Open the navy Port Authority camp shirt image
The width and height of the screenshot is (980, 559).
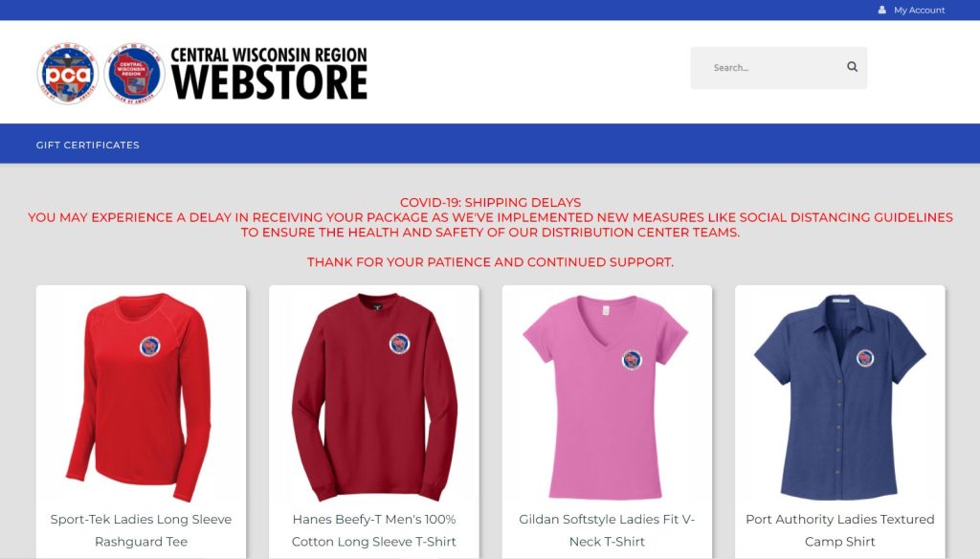(840, 397)
